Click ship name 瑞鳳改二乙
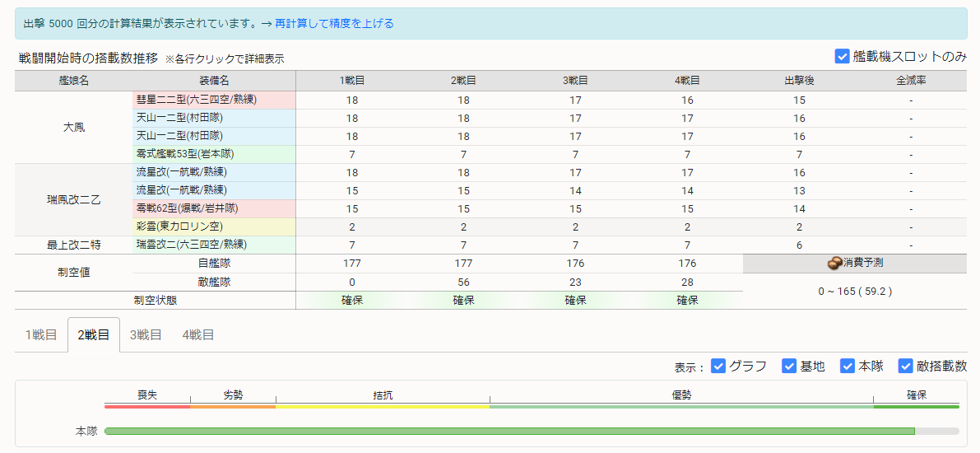 tap(74, 200)
